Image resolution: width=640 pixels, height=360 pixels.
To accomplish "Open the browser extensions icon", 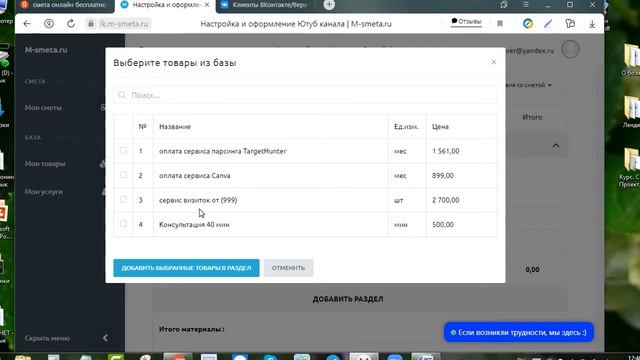I will (x=570, y=24).
